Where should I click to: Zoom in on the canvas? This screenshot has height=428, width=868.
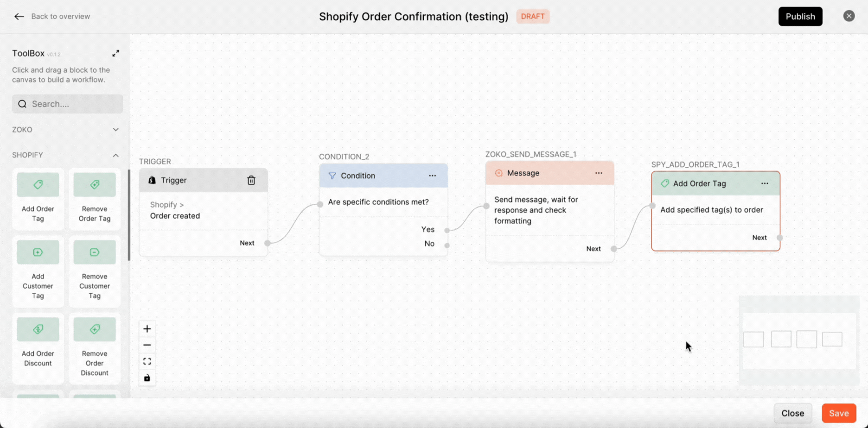[147, 329]
